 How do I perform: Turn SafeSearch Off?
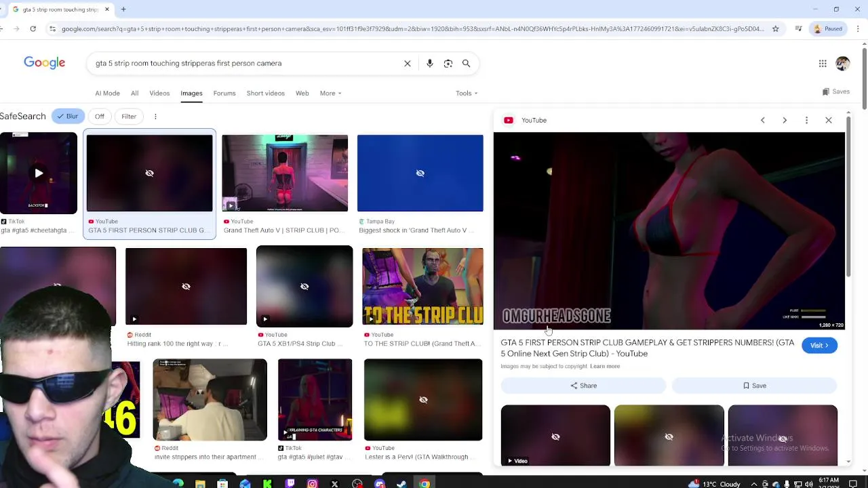[100, 117]
